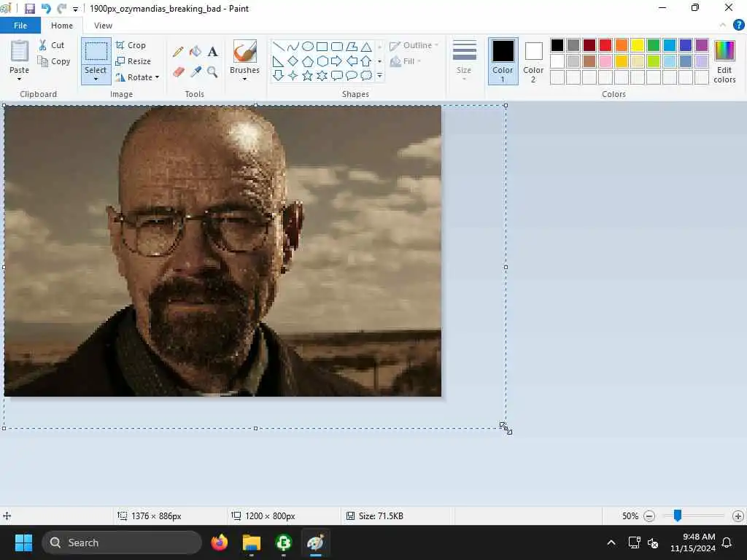
Task: Pick the green color swatch
Action: click(654, 45)
